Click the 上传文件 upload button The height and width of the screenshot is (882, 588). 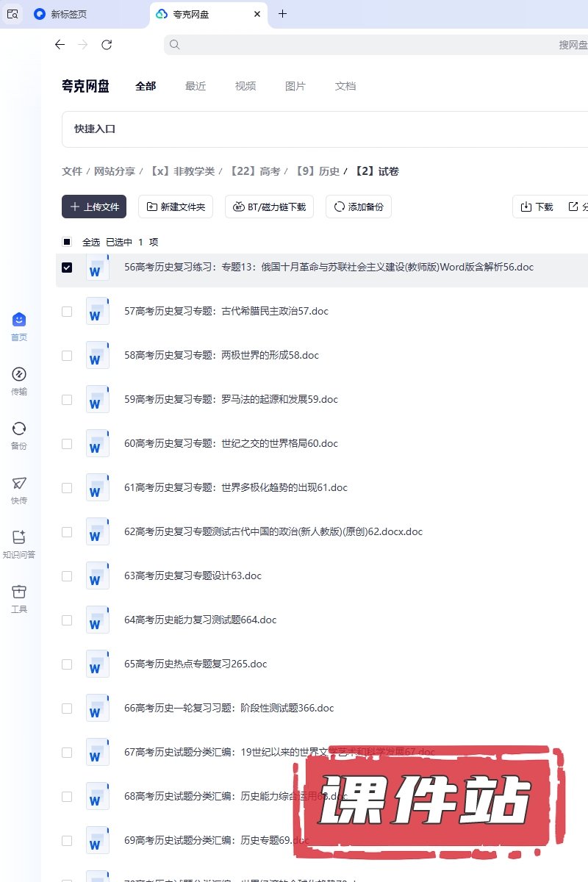click(94, 207)
